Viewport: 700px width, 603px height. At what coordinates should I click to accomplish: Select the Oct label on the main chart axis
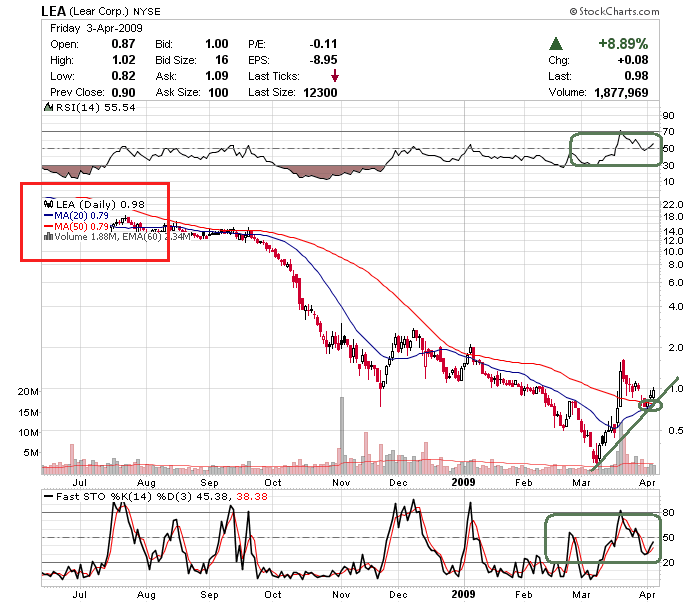coord(272,480)
